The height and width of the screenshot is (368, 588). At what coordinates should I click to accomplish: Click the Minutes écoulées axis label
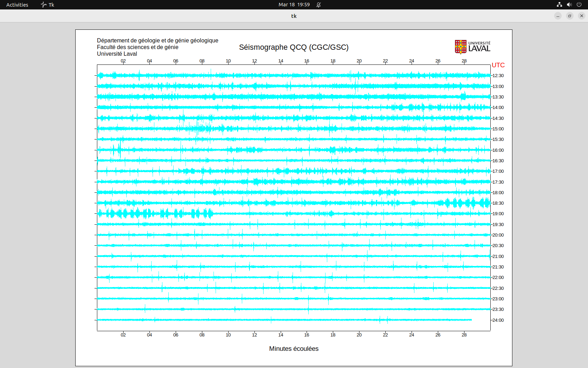(x=294, y=349)
